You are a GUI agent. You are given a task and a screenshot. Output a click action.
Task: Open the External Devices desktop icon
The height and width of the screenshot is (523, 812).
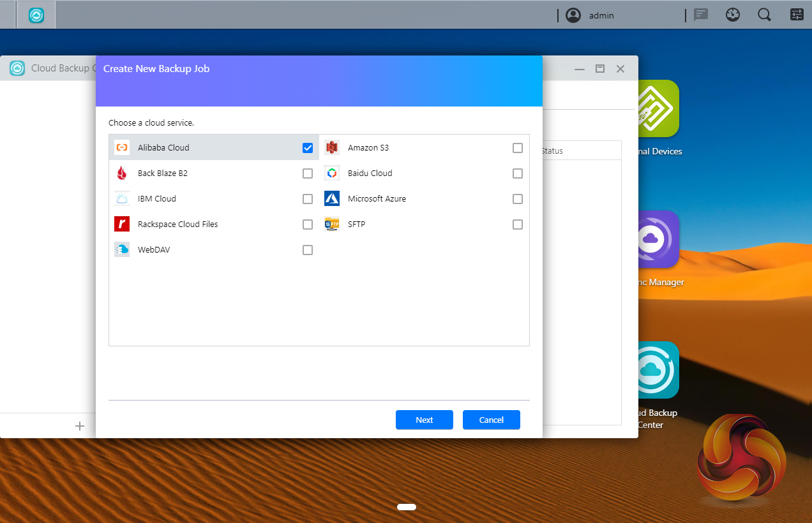(658, 108)
